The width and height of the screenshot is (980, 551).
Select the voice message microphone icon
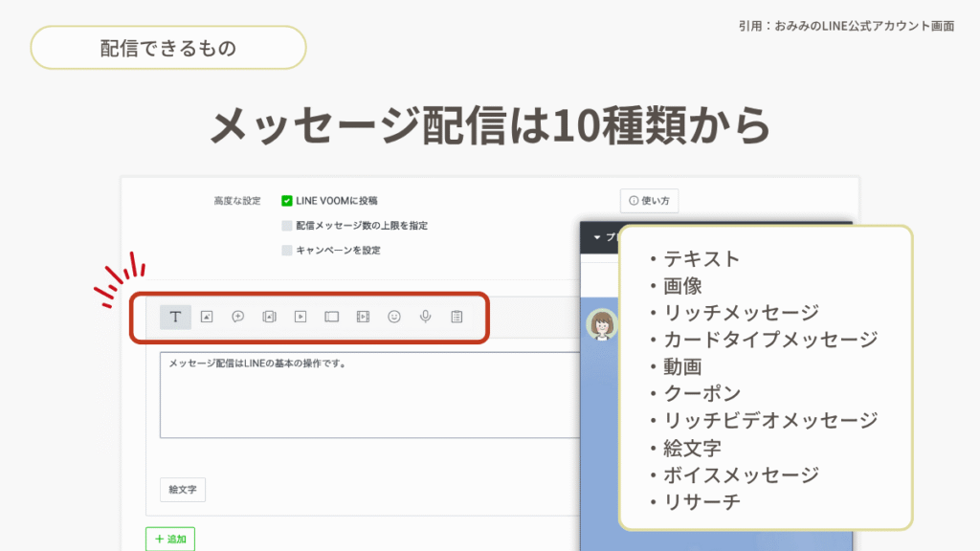pyautogui.click(x=426, y=317)
